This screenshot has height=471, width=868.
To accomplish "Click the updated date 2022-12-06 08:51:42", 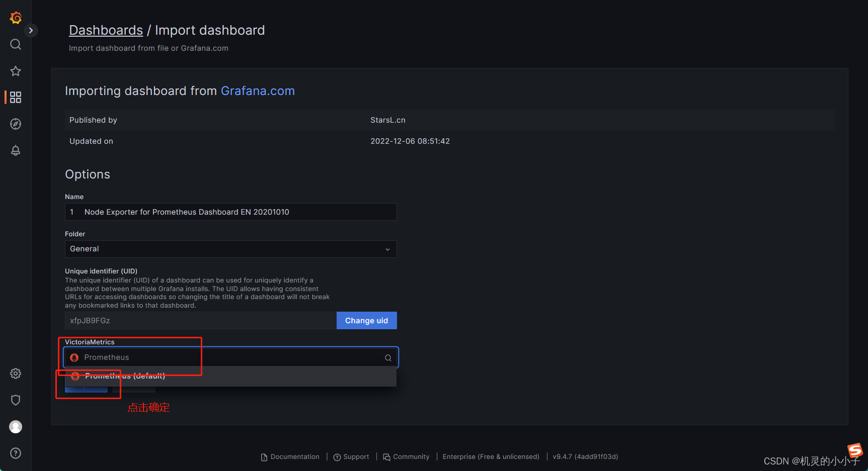I will 410,141.
